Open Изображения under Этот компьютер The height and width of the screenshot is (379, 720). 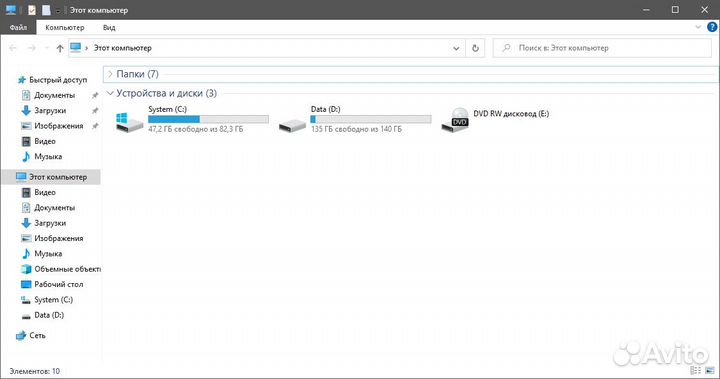(58, 238)
